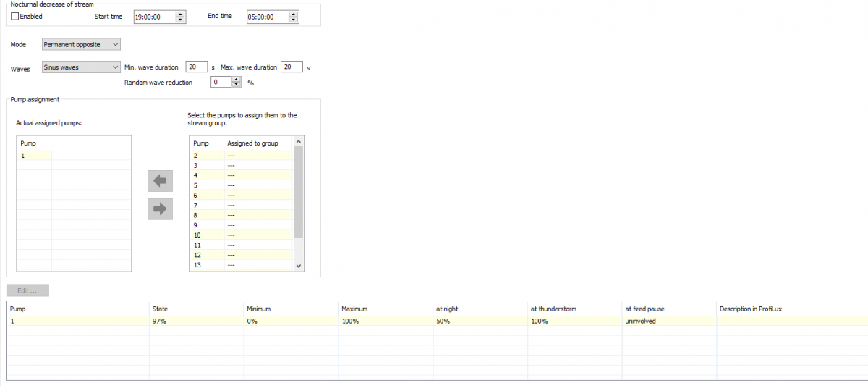Select pump 11 in the available pumps list

click(x=242, y=245)
